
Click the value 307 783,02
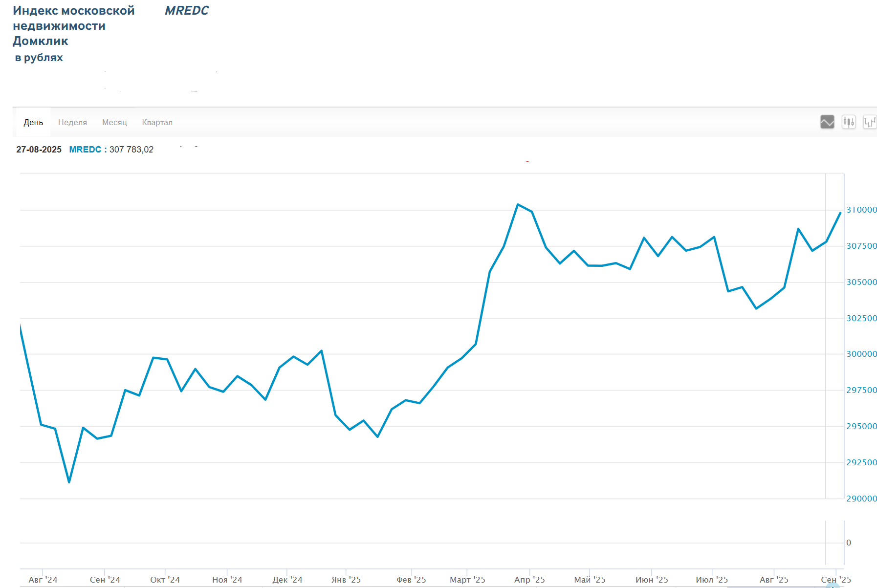point(131,150)
